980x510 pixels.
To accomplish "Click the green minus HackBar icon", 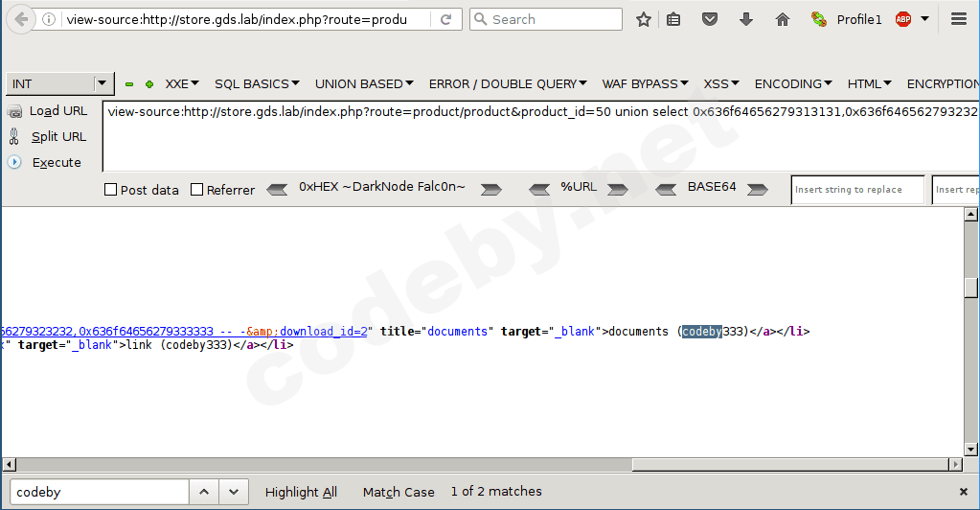I will pos(129,83).
